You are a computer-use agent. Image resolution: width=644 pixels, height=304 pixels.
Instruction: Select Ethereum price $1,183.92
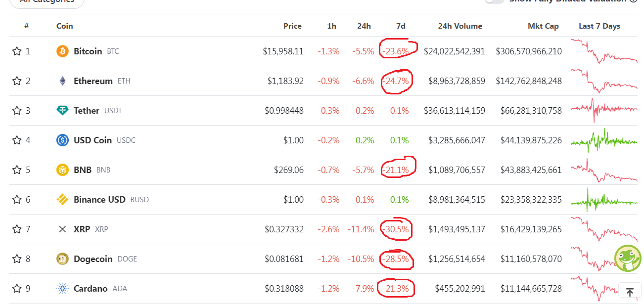tap(285, 81)
